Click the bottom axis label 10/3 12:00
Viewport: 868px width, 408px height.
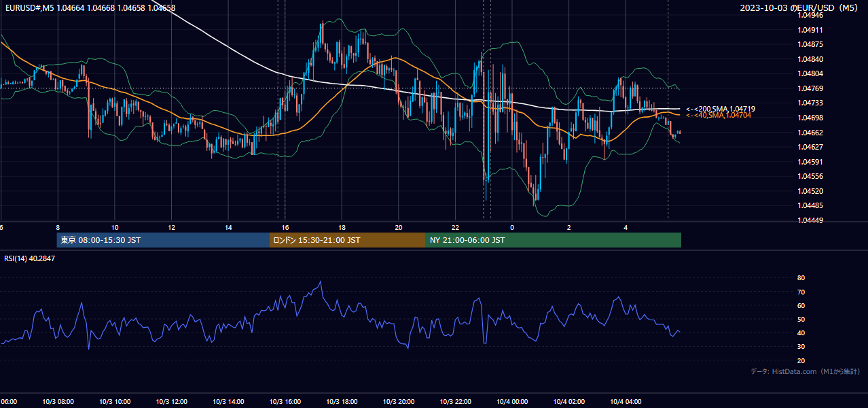(171, 402)
